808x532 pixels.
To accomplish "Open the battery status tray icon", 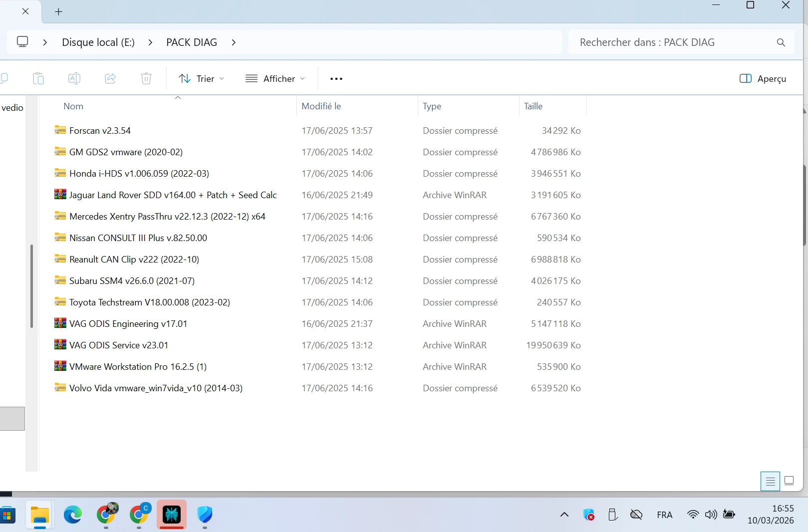I will tap(729, 515).
